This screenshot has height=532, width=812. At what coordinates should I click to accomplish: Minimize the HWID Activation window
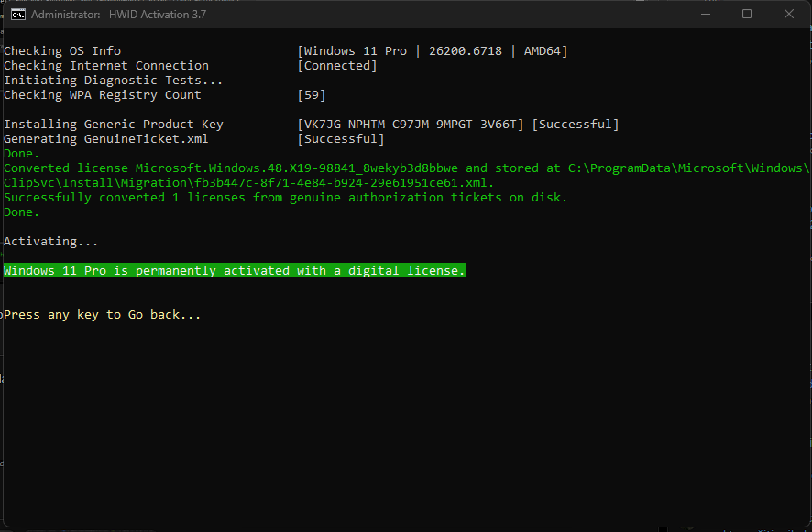click(x=706, y=15)
